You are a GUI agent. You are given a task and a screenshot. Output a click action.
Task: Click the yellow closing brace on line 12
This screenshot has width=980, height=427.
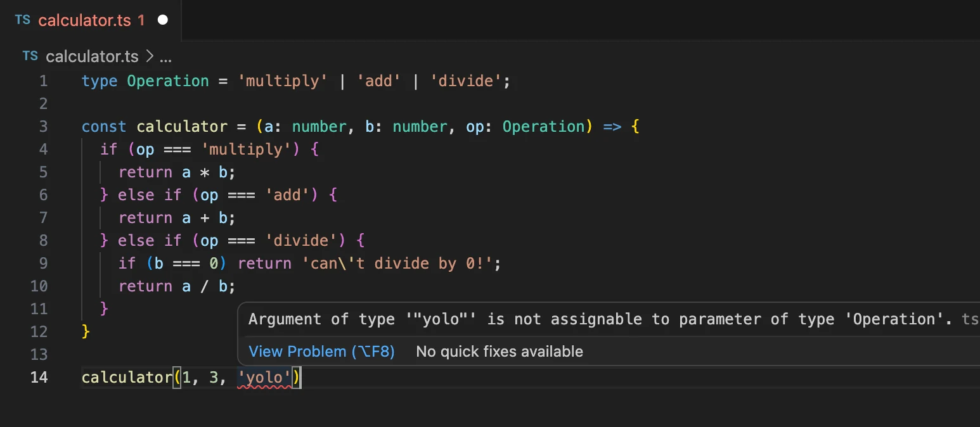tap(86, 332)
